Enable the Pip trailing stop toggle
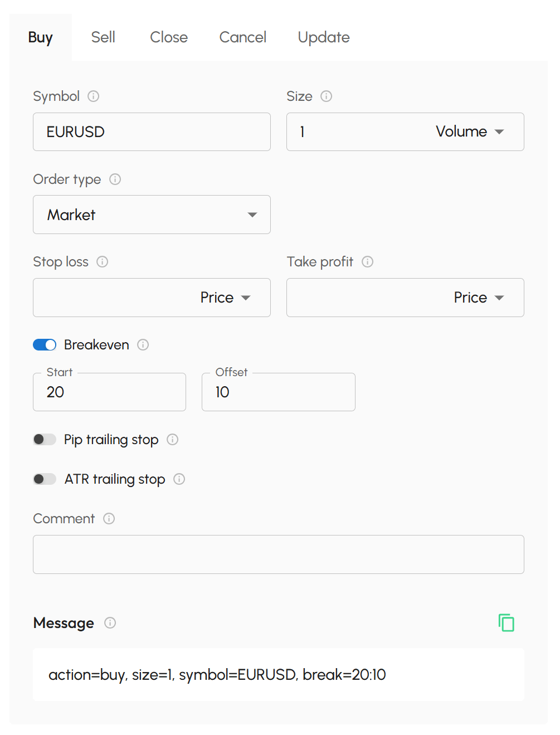The image size is (560, 735). [x=45, y=440]
